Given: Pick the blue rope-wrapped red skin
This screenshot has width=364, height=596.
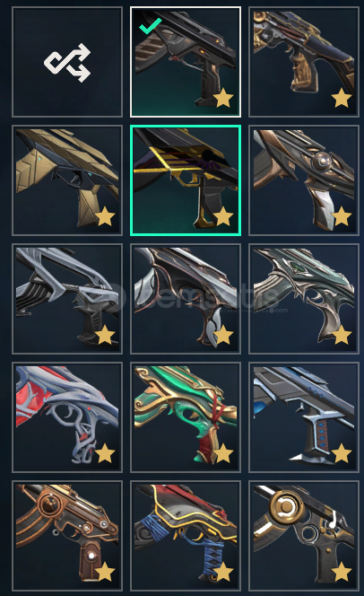Looking at the screenshot, I should coord(186,536).
